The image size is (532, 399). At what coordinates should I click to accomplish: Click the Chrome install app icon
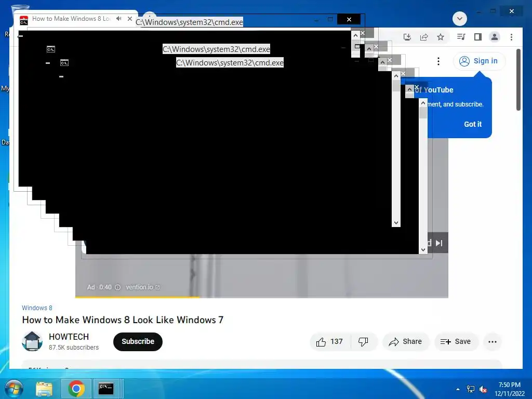(407, 37)
